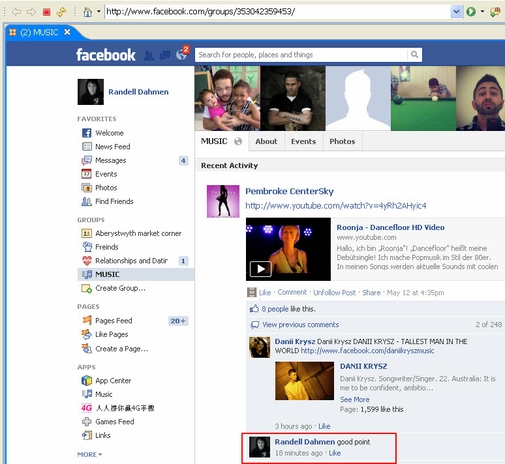Screen dimensions: 505x464
Task: Click the browser forward arrow
Action: coord(31,12)
